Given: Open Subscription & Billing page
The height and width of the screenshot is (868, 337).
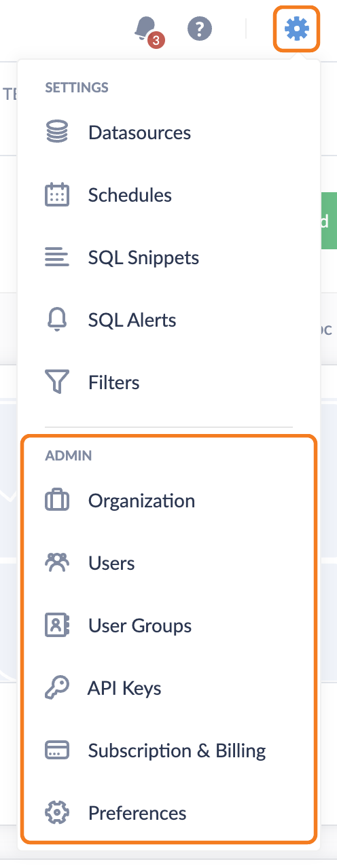Looking at the screenshot, I should tap(168, 751).
